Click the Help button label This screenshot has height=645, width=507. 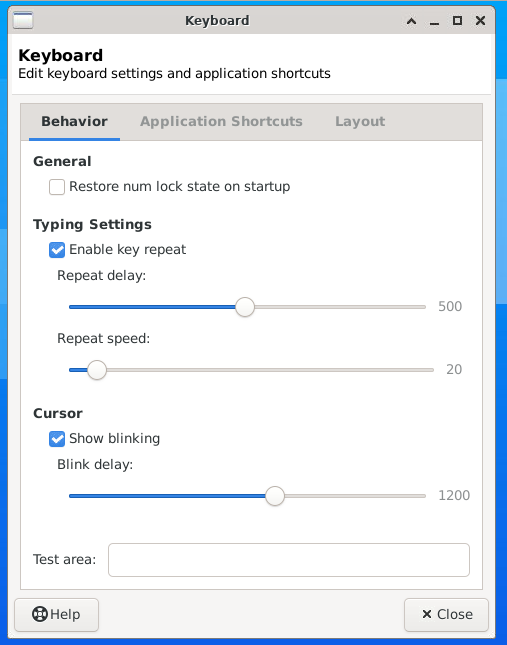pyautogui.click(x=65, y=614)
